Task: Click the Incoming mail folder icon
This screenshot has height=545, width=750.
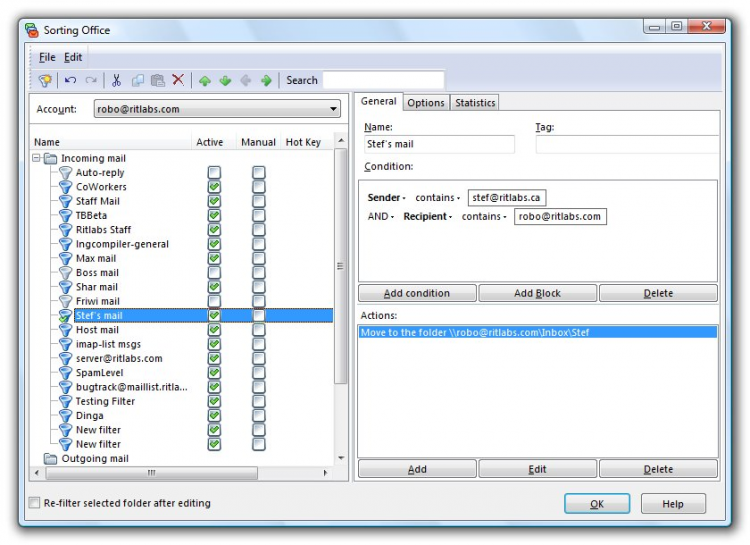Action: [x=50, y=158]
